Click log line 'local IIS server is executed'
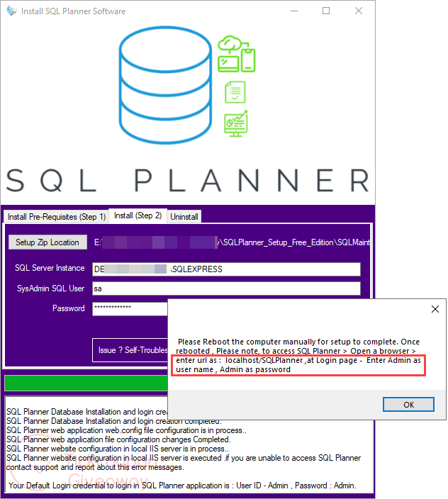 point(184,458)
